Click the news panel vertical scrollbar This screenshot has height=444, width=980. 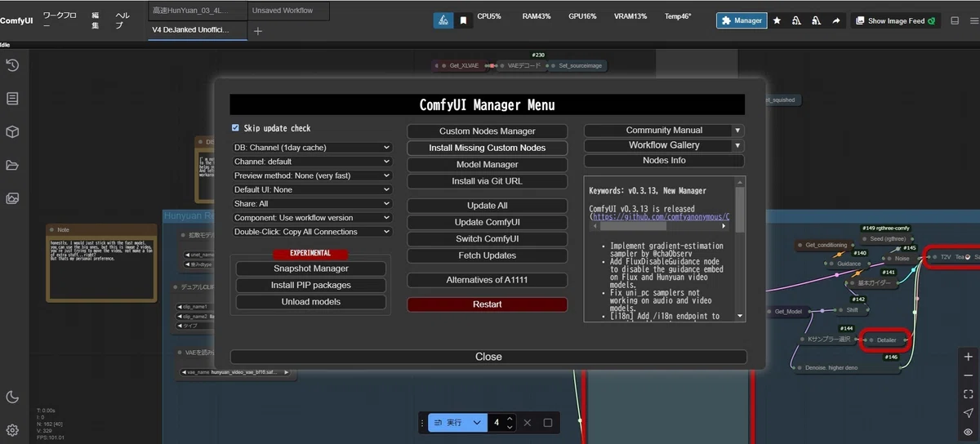[x=740, y=210]
